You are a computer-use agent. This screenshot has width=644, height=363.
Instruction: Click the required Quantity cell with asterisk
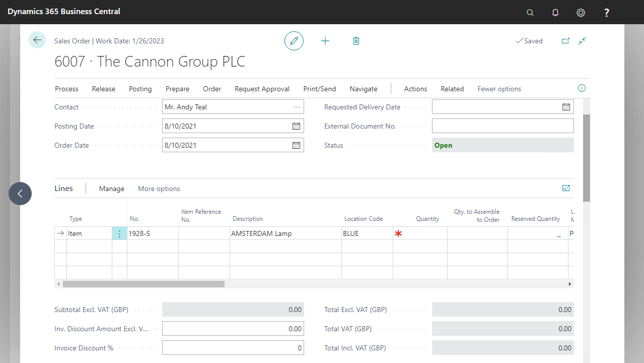[x=420, y=233]
